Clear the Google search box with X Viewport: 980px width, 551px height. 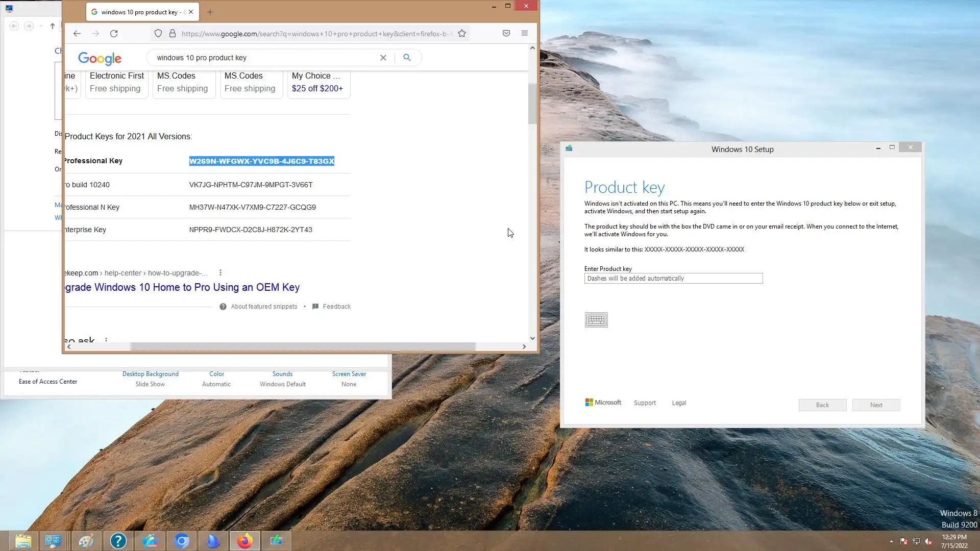[383, 58]
